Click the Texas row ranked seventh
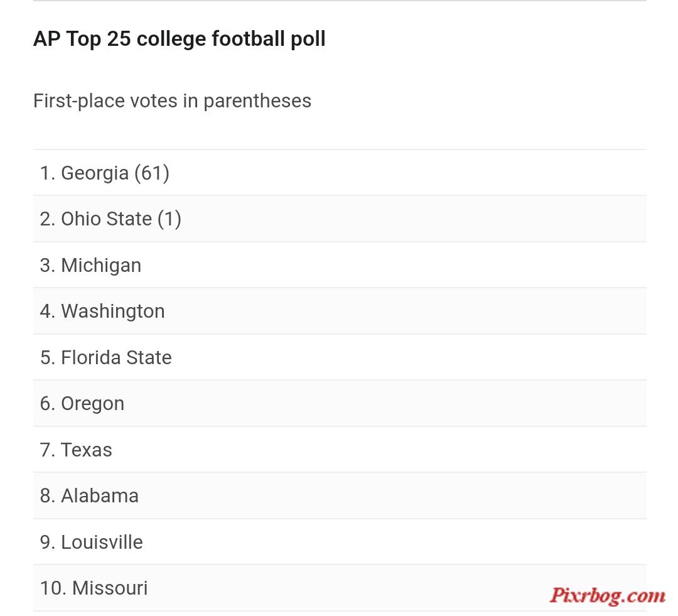Screen dimensions: 678x616 (x=340, y=450)
